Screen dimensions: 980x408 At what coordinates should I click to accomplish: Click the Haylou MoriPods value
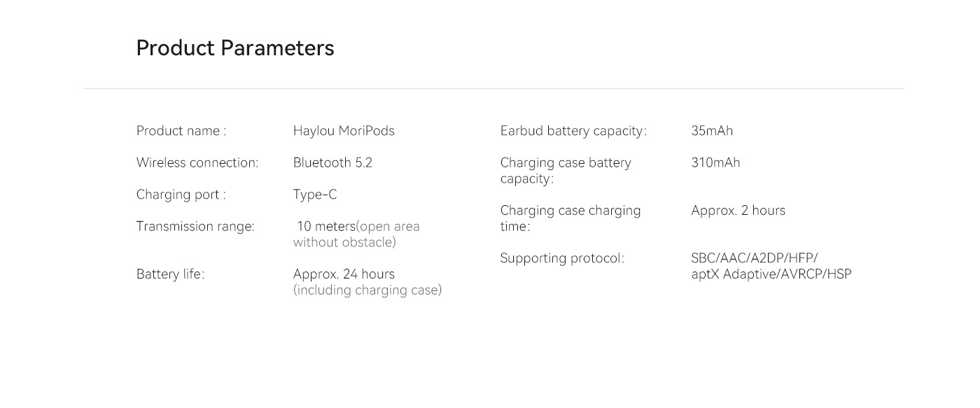tap(344, 131)
